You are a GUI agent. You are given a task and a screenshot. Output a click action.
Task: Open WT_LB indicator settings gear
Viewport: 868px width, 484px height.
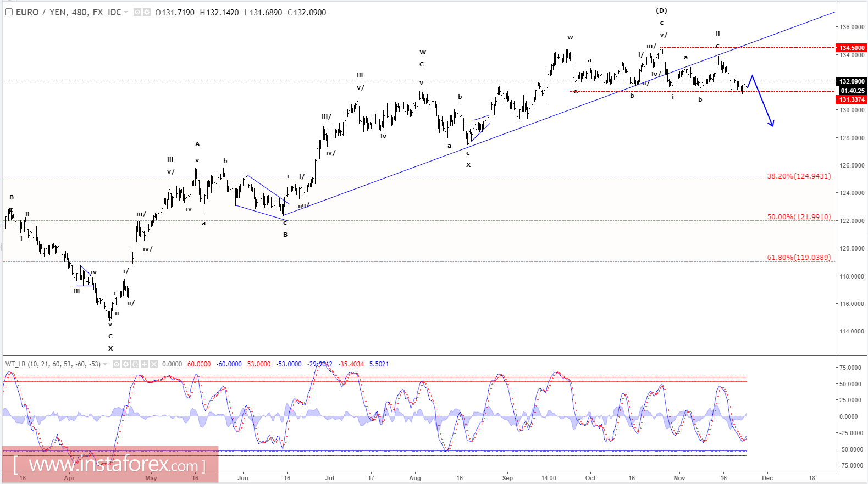126,364
